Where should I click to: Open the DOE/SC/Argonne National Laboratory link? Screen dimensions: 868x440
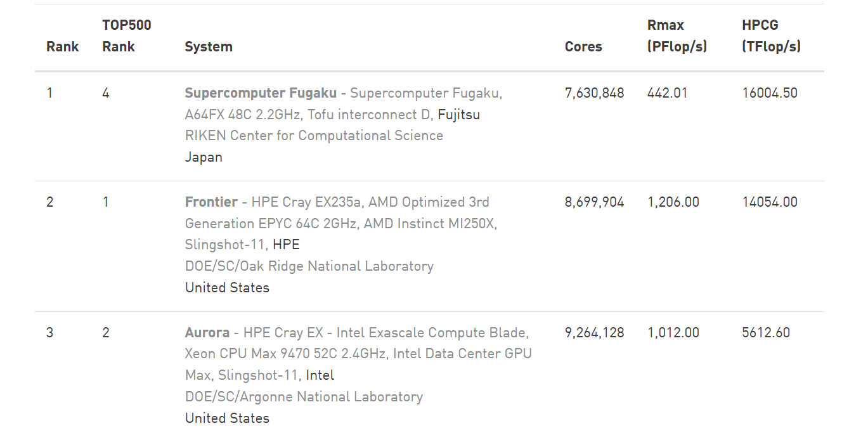[x=304, y=397]
